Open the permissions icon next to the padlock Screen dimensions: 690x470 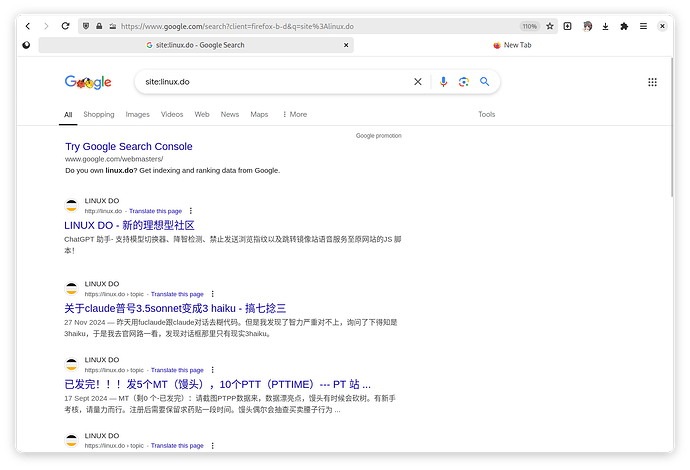tap(113, 26)
